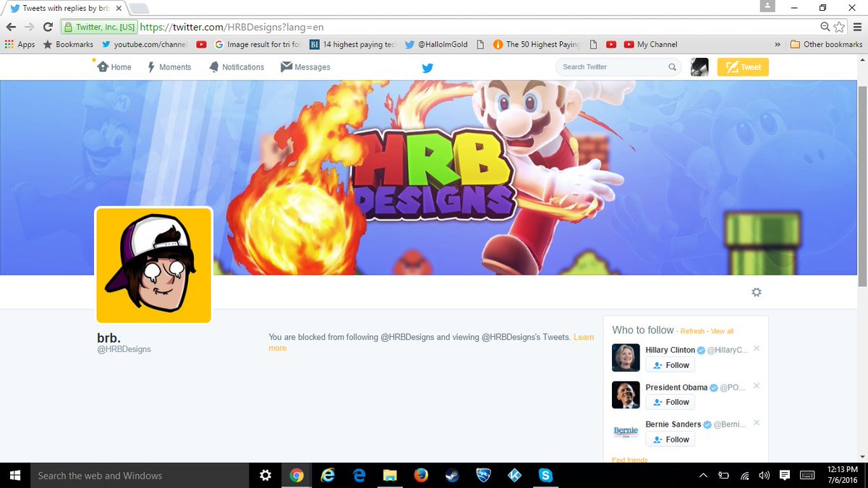Open Internet Explorer from the taskbar
This screenshot has width=868, height=488.
point(328,475)
